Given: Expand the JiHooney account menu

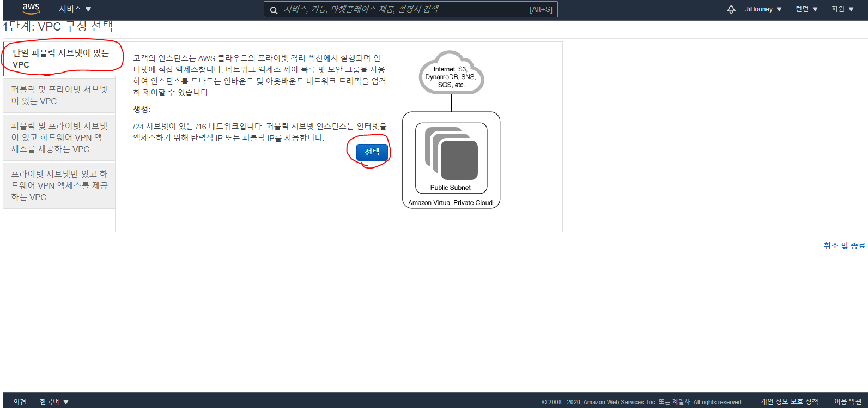Looking at the screenshot, I should (x=763, y=9).
